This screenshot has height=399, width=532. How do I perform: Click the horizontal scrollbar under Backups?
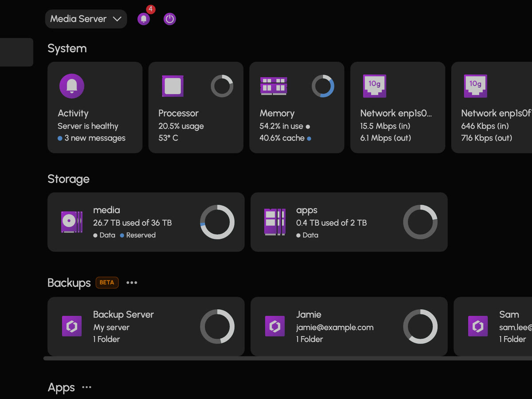[288, 358]
